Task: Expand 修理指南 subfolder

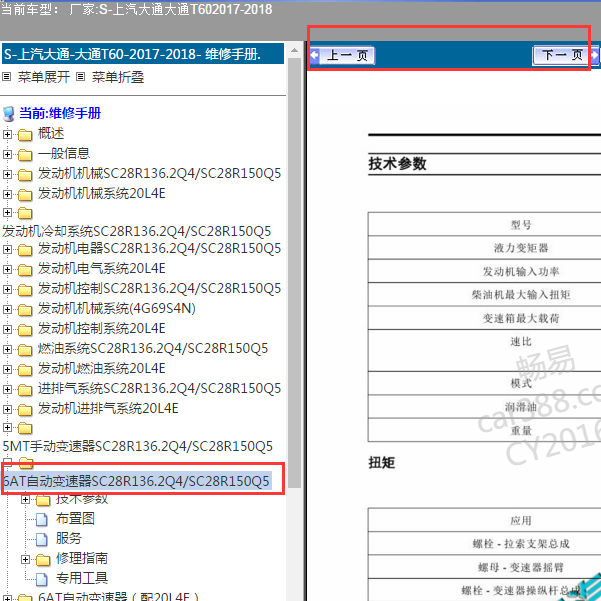Action: [x=25, y=560]
